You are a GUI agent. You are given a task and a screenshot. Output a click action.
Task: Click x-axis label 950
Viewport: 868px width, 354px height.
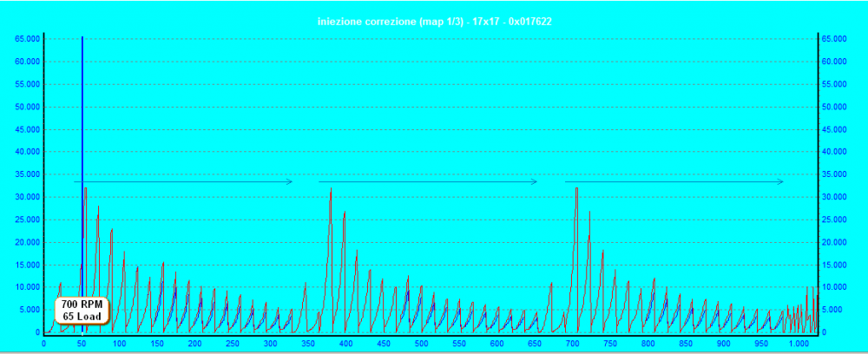pyautogui.click(x=760, y=343)
